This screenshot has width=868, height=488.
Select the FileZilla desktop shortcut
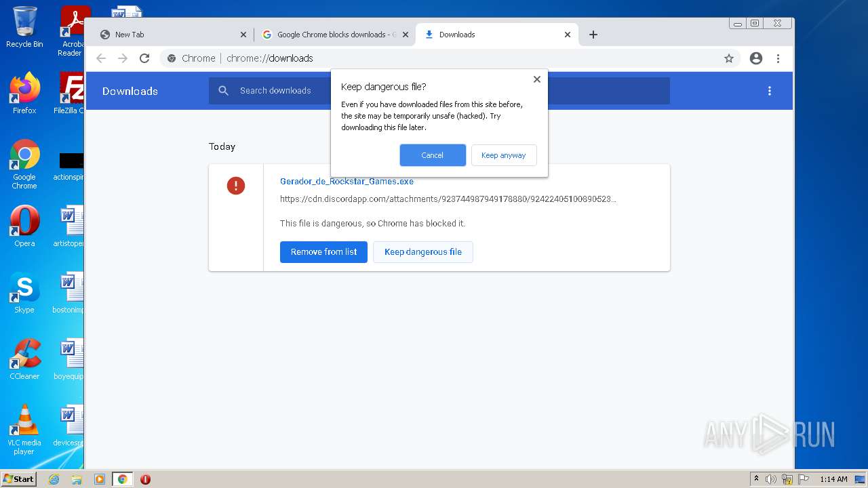click(x=70, y=93)
